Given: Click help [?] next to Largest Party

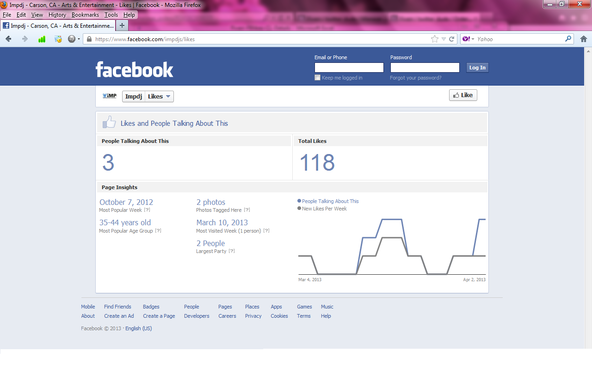Looking at the screenshot, I should [x=231, y=251].
